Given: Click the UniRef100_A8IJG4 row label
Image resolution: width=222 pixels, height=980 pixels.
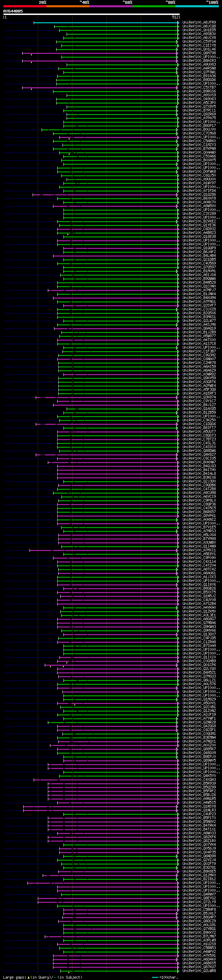Looking at the screenshot, I should [x=199, y=275].
